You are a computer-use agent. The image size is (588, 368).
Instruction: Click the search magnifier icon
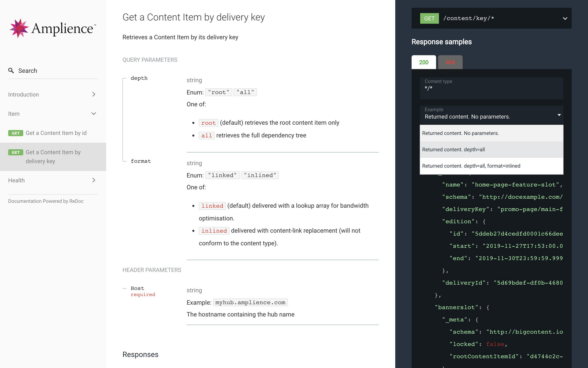click(x=11, y=71)
